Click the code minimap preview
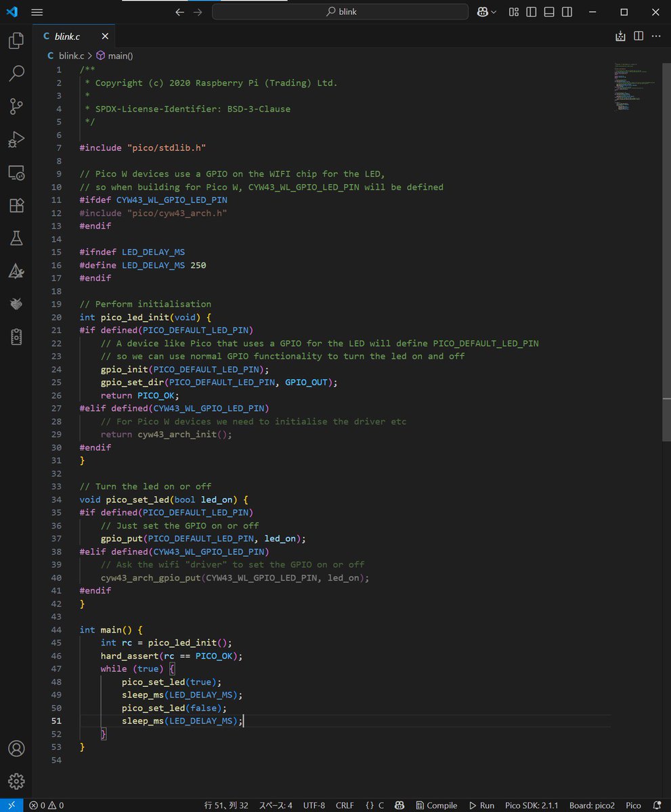This screenshot has width=671, height=812. [x=636, y=88]
